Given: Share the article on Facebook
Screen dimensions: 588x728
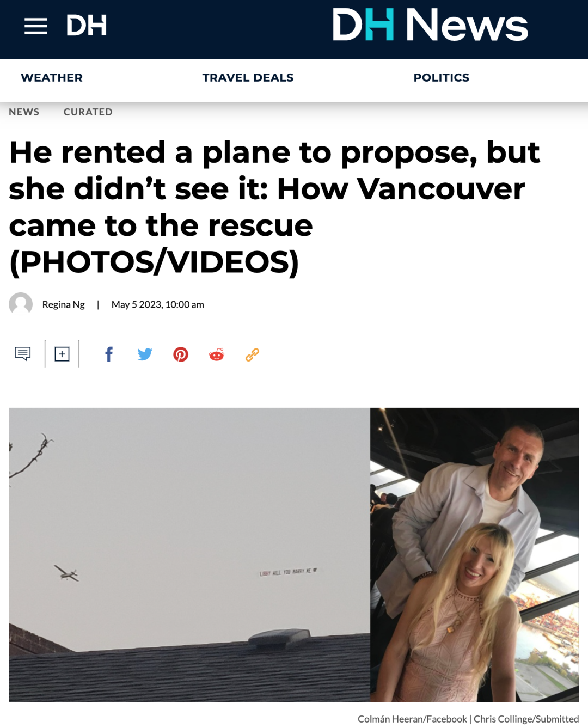Looking at the screenshot, I should pos(109,354).
